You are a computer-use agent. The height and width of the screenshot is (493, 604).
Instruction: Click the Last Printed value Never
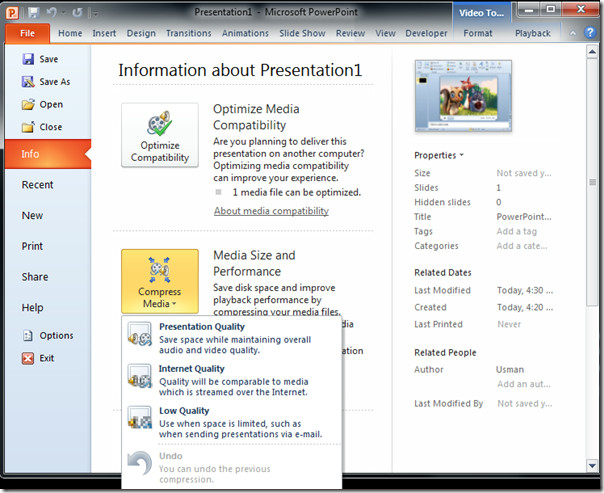pyautogui.click(x=509, y=324)
